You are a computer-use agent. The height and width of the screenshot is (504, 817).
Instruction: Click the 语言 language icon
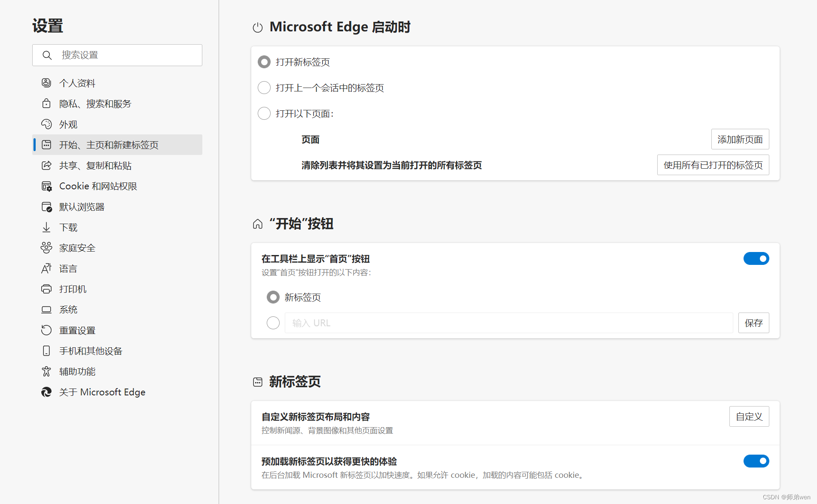click(x=46, y=268)
